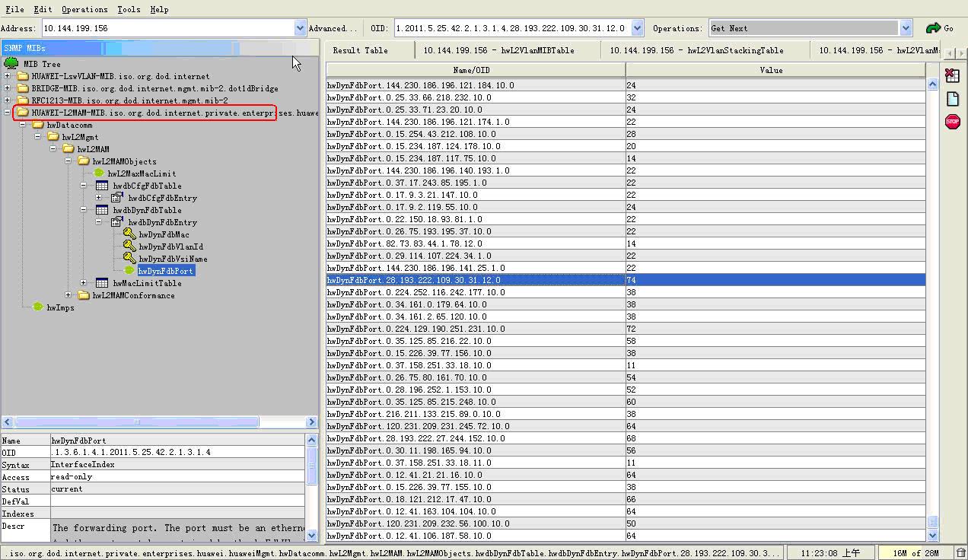Click the Address input field

[168, 28]
